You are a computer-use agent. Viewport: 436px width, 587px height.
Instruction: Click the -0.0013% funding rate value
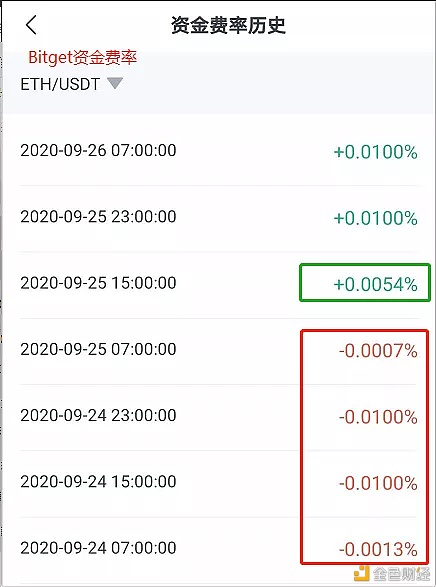378,550
